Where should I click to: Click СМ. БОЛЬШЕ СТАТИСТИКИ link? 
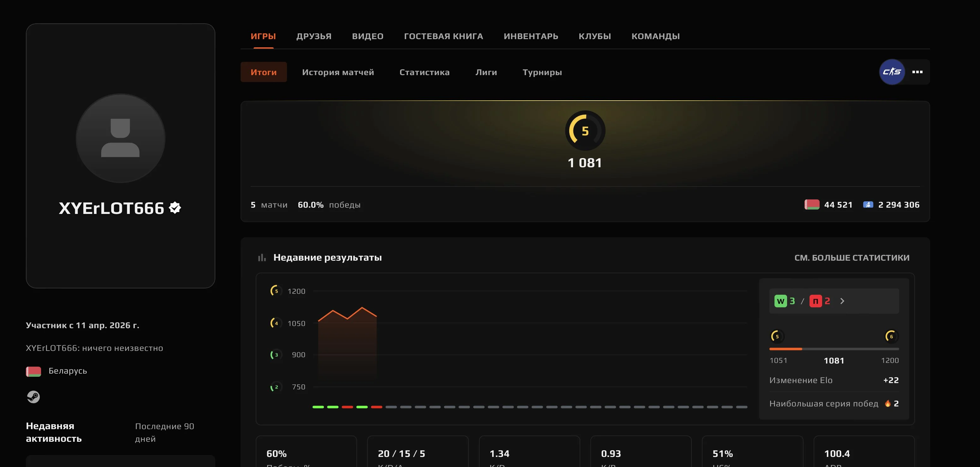[x=852, y=258]
